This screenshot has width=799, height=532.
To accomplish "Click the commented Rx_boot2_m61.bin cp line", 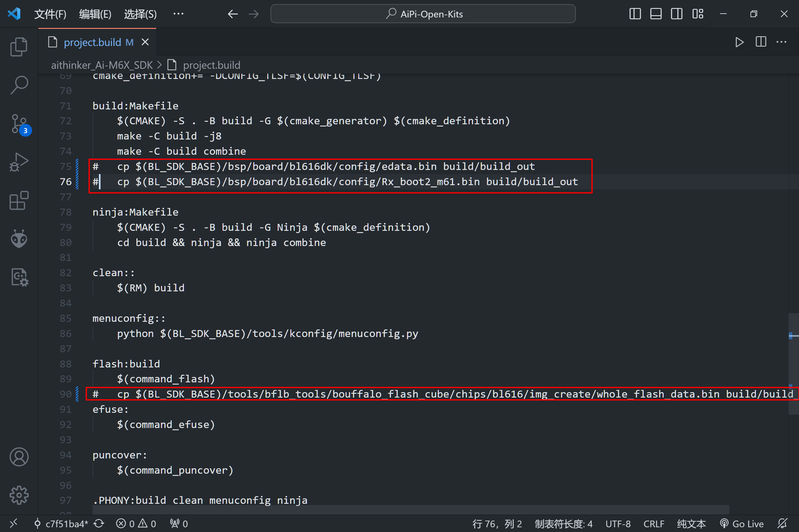I will coord(335,182).
